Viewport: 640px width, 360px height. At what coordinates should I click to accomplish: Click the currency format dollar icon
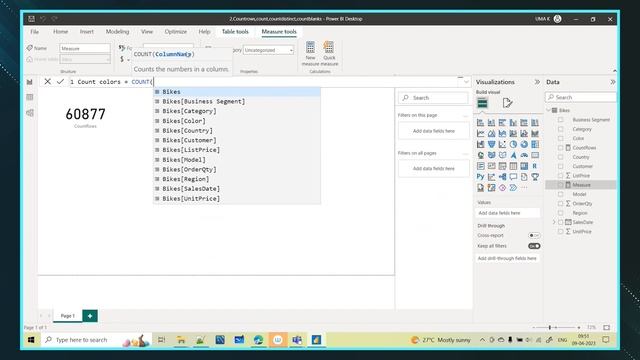click(x=122, y=59)
